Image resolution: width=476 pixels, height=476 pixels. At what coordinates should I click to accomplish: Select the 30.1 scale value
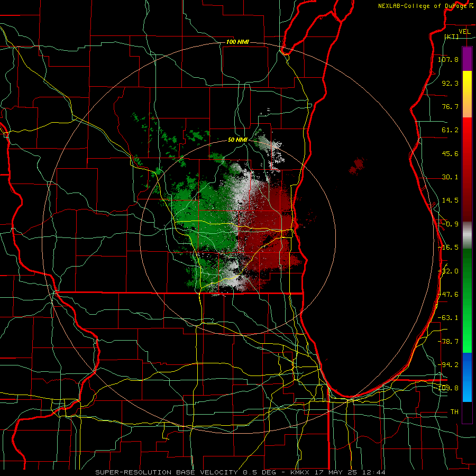pyautogui.click(x=450, y=177)
